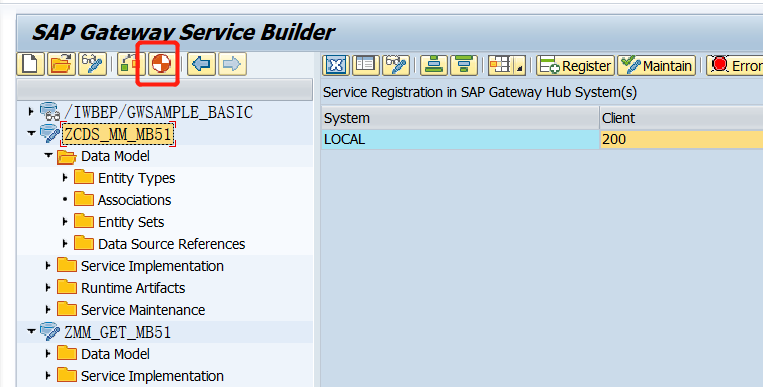
Task: Expand the Data Source References folder
Action: coord(65,243)
